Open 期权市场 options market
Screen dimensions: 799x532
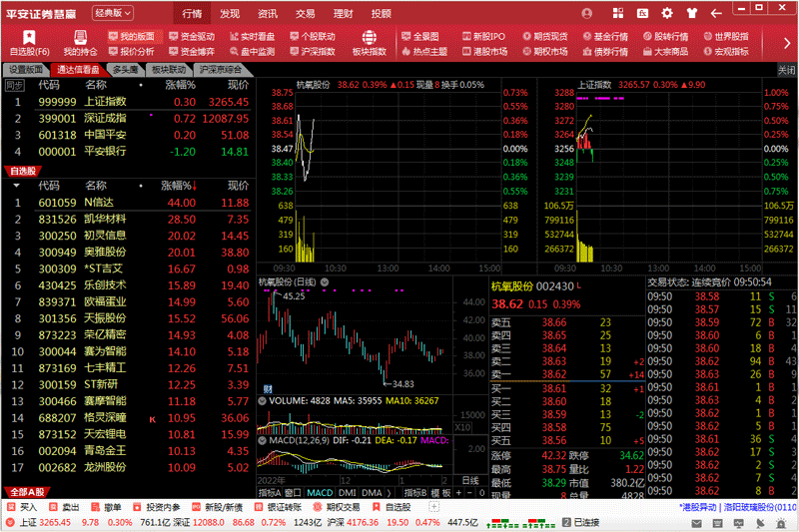(544, 52)
